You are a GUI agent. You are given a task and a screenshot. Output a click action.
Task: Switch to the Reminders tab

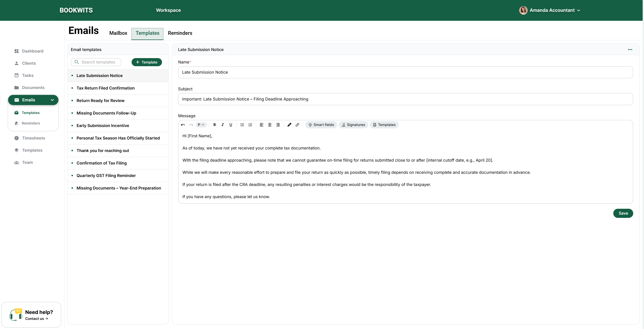[180, 33]
